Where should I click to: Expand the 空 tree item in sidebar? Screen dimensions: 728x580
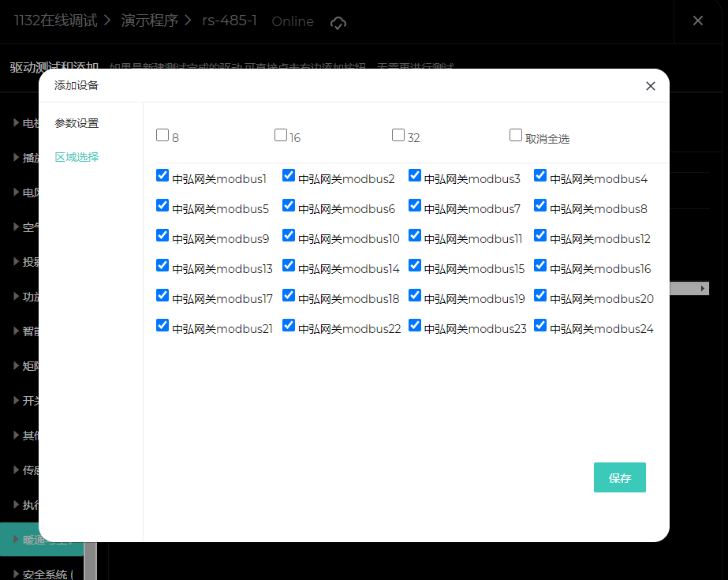click(17, 227)
